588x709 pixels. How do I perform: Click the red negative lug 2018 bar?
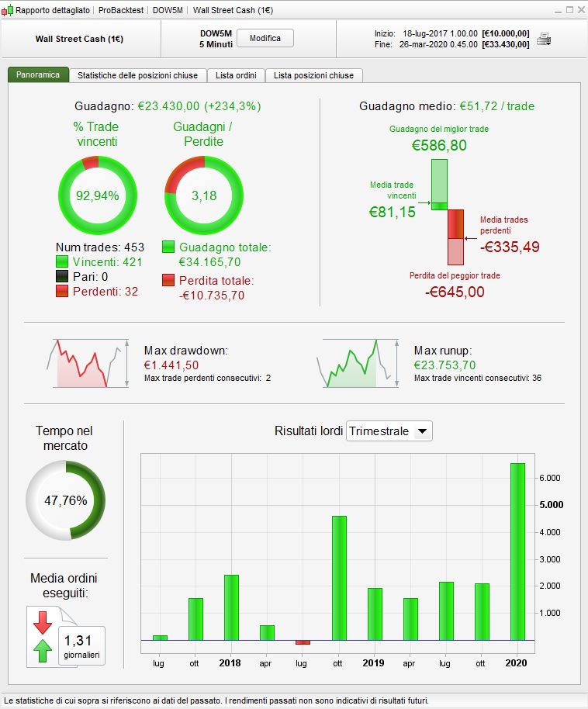303,642
